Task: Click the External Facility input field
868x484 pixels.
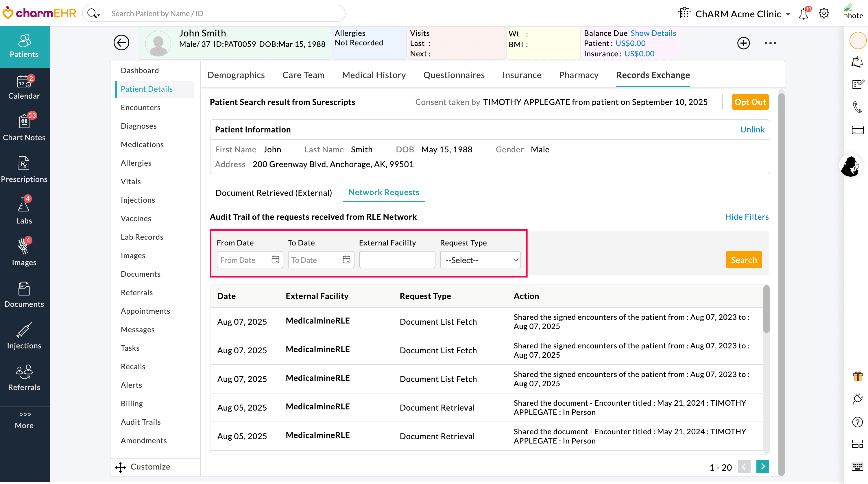Action: pos(397,260)
